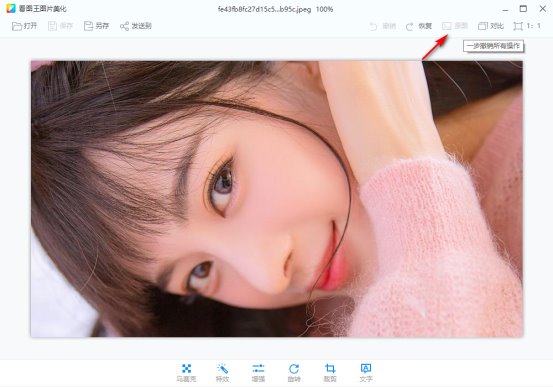The width and height of the screenshot is (553, 387).
Task: Open the 增强 enhance adjustments
Action: (258, 373)
